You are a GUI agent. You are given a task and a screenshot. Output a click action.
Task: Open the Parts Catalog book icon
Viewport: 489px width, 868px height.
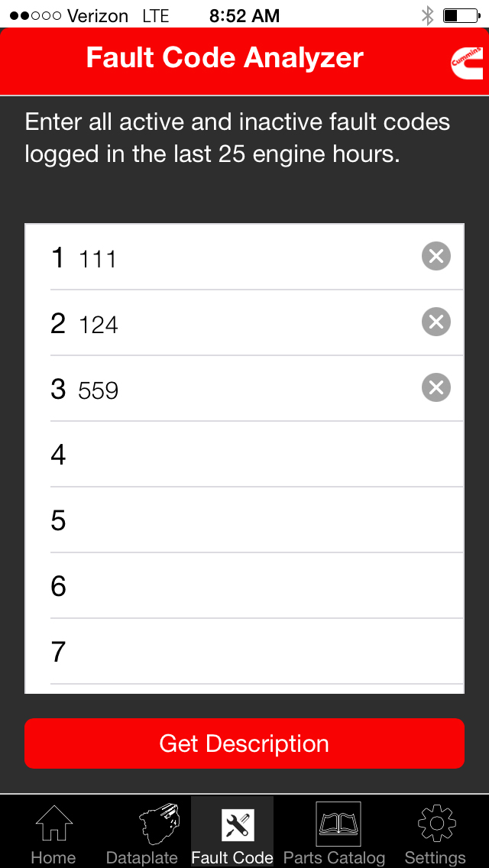(335, 825)
